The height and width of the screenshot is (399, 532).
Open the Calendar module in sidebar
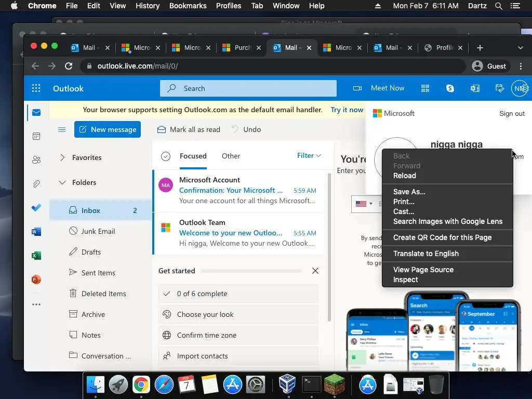tap(36, 137)
